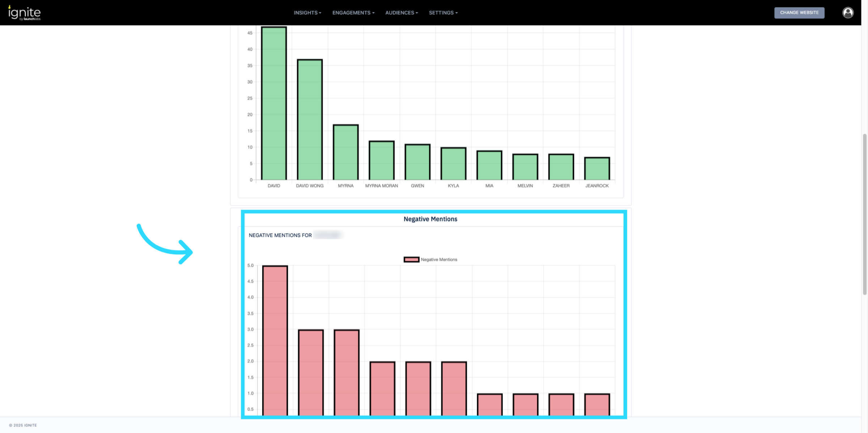
Task: Open the user profile avatar
Action: [848, 13]
